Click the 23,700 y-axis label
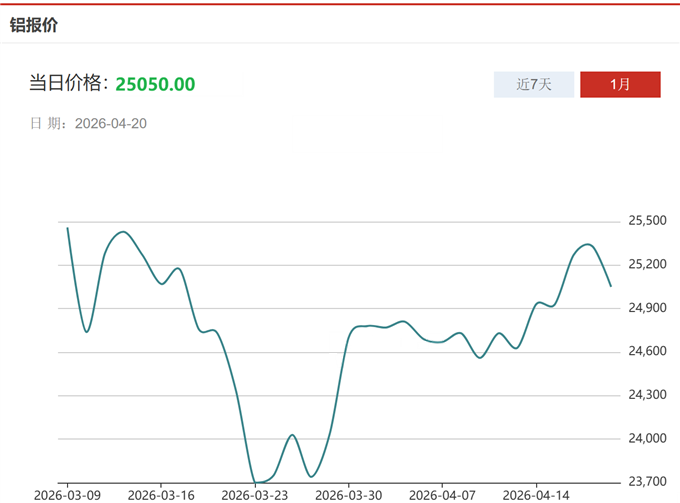This screenshot has width=680, height=503. pyautogui.click(x=647, y=481)
